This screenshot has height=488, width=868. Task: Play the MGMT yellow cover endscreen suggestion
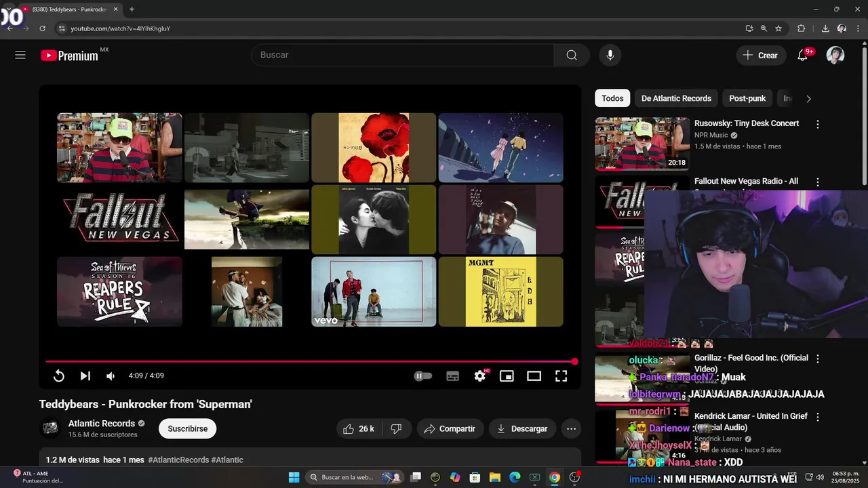tap(500, 291)
